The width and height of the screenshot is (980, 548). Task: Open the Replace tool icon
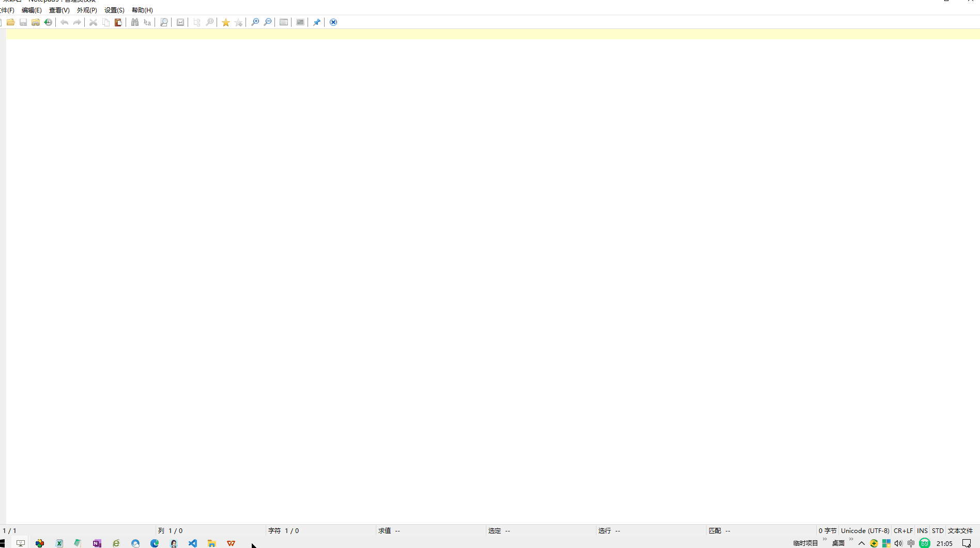click(x=147, y=22)
